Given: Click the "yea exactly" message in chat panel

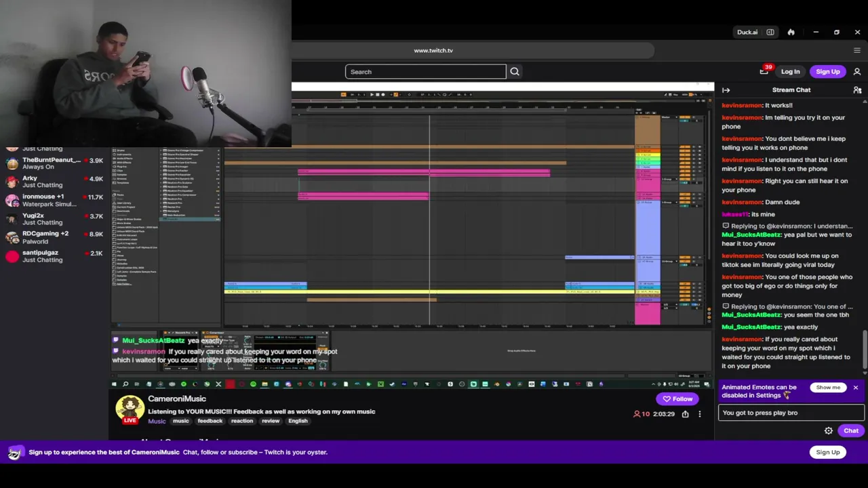Looking at the screenshot, I should (x=770, y=327).
